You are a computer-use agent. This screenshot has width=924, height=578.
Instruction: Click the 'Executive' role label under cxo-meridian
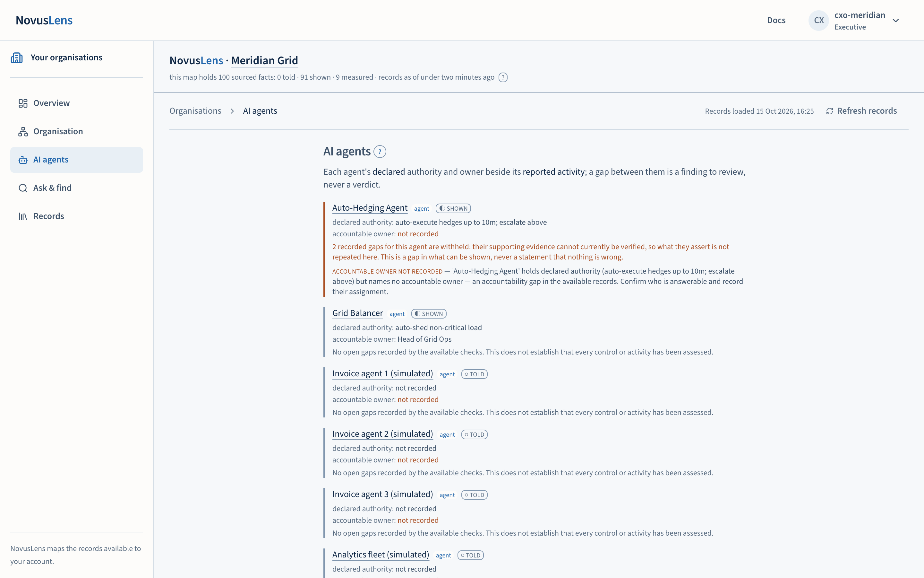(x=850, y=27)
